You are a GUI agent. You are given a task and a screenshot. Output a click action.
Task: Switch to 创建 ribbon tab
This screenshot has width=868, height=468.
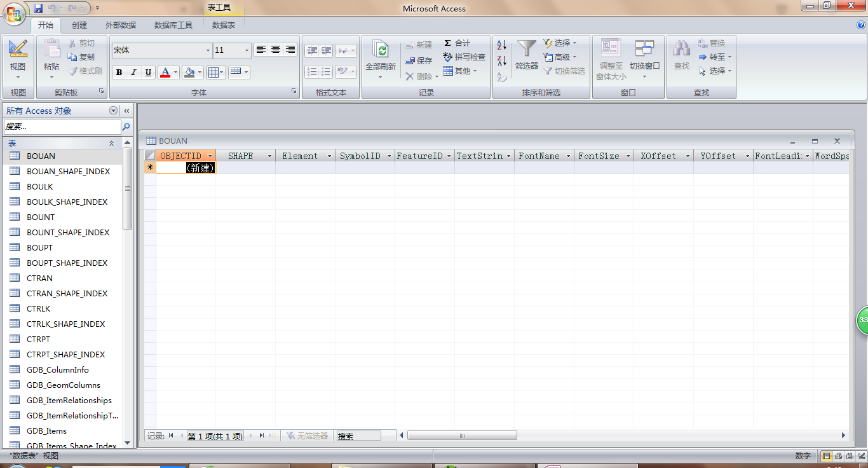coord(79,25)
